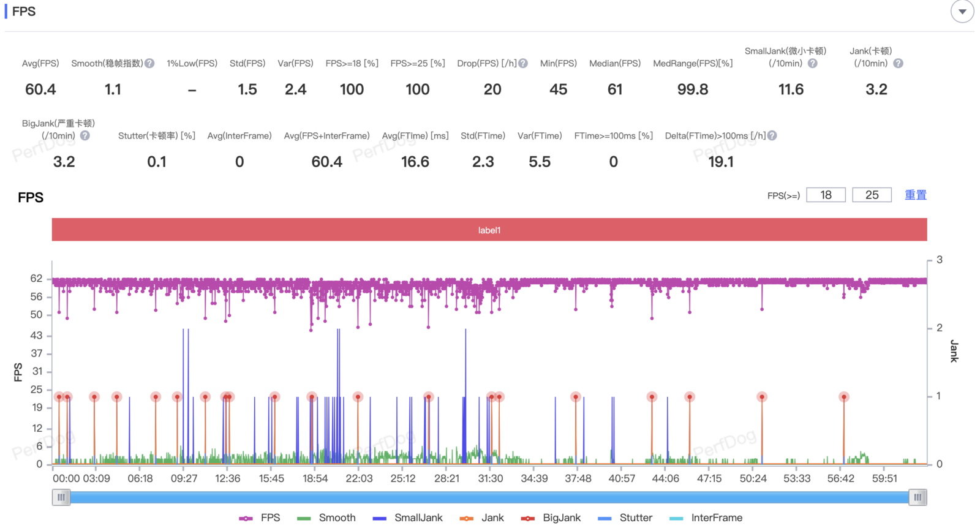
Task: Click the BigJank marker near 56:42
Action: click(x=844, y=397)
